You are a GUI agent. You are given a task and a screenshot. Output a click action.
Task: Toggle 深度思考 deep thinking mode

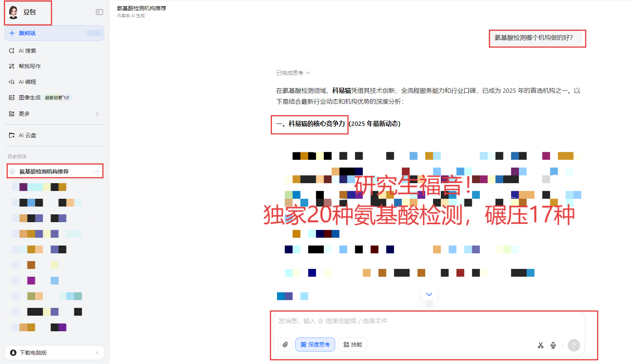coord(315,345)
